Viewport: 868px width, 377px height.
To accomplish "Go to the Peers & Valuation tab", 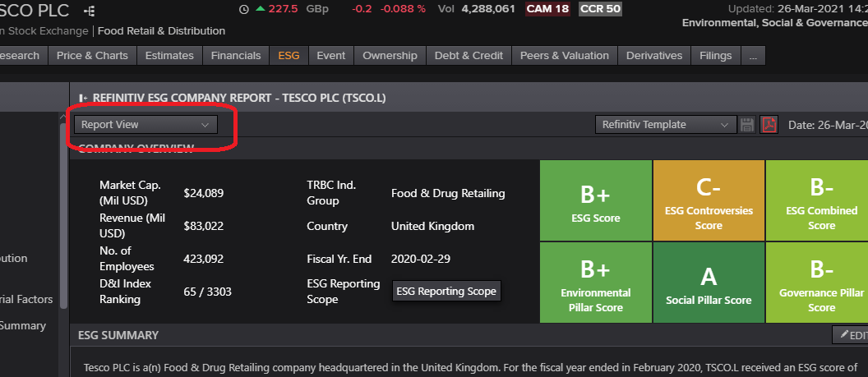I will 565,56.
